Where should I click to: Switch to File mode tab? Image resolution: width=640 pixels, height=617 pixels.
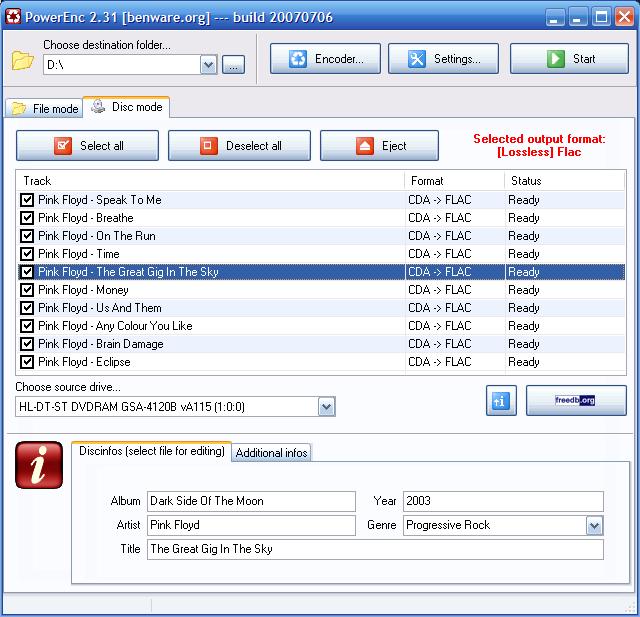(x=44, y=109)
